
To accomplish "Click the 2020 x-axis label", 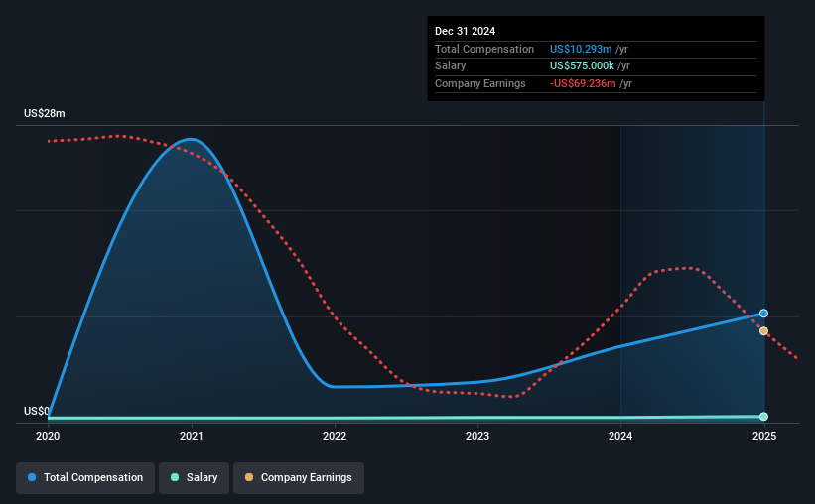I will [x=48, y=436].
